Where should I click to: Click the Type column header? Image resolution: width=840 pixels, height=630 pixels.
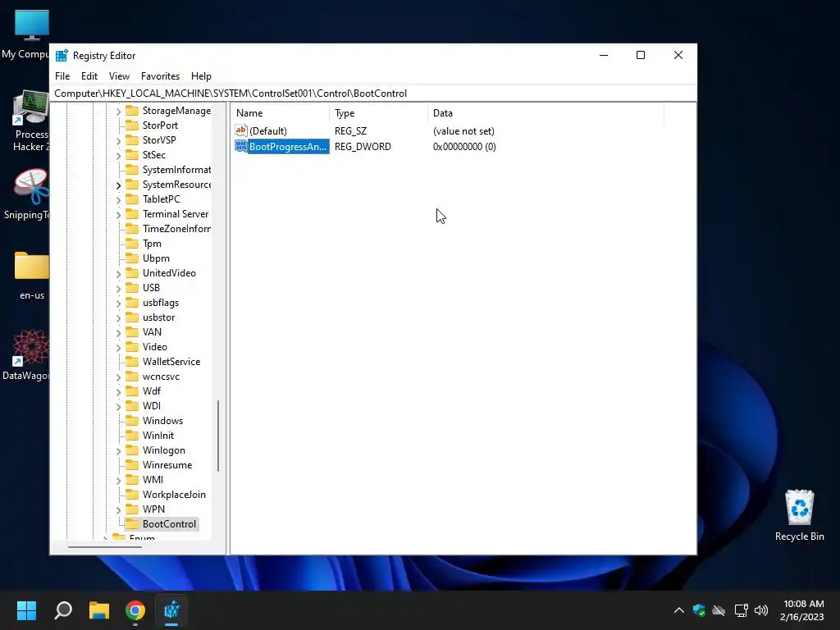click(378, 113)
